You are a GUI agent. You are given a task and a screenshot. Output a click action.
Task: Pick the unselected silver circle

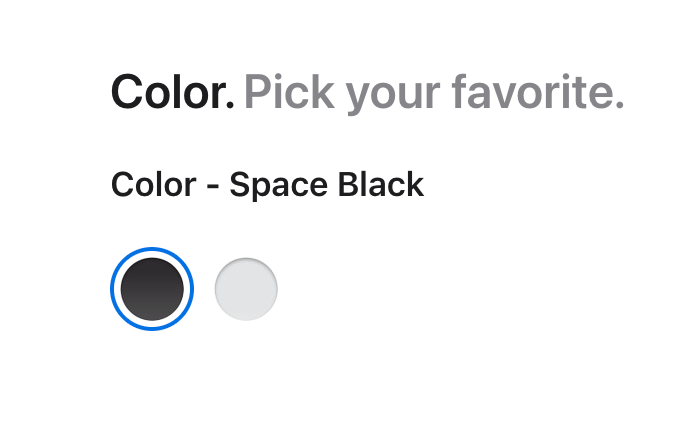click(x=246, y=289)
